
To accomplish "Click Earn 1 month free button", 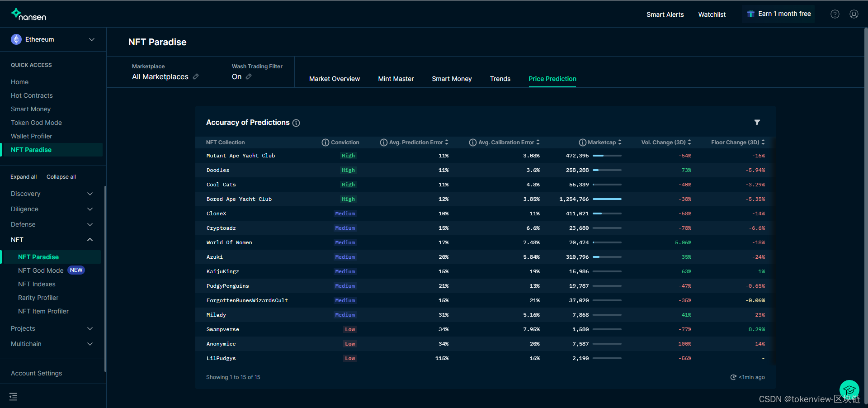I will point(778,14).
